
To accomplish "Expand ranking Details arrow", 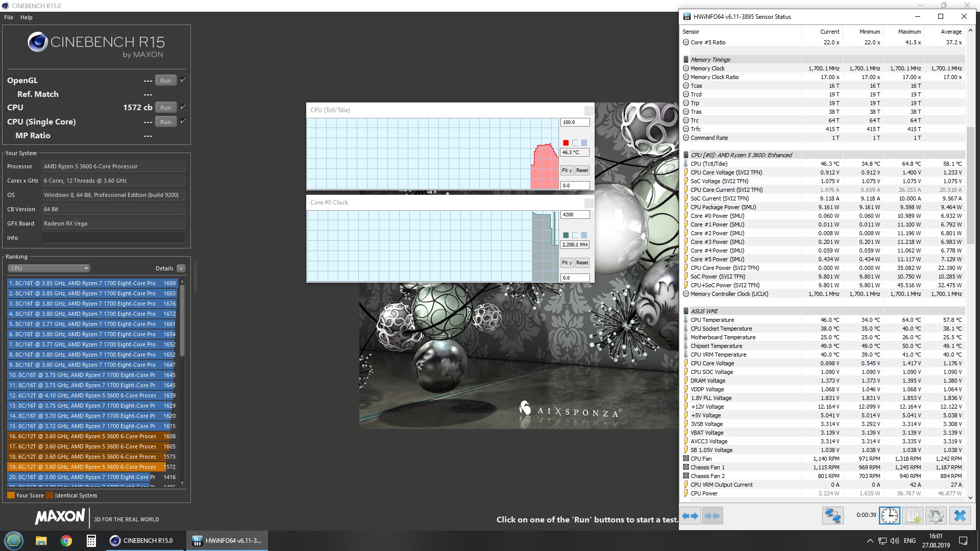I will click(181, 268).
